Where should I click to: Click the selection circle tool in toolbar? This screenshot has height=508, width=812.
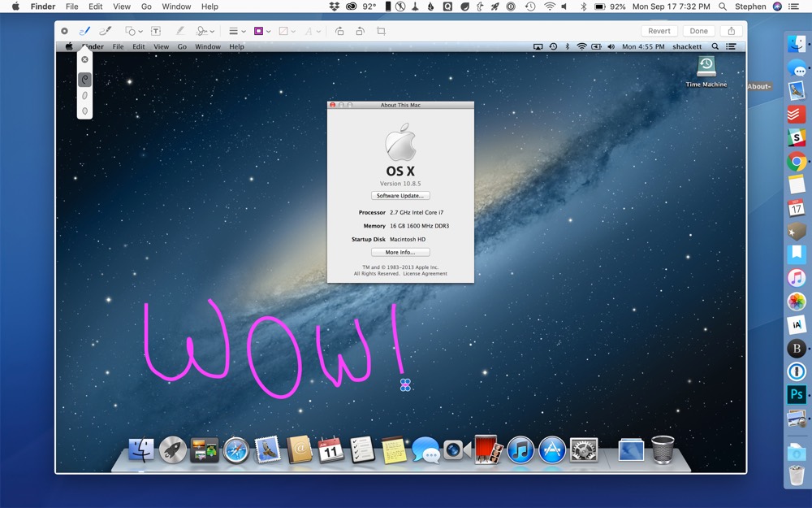pyautogui.click(x=64, y=31)
